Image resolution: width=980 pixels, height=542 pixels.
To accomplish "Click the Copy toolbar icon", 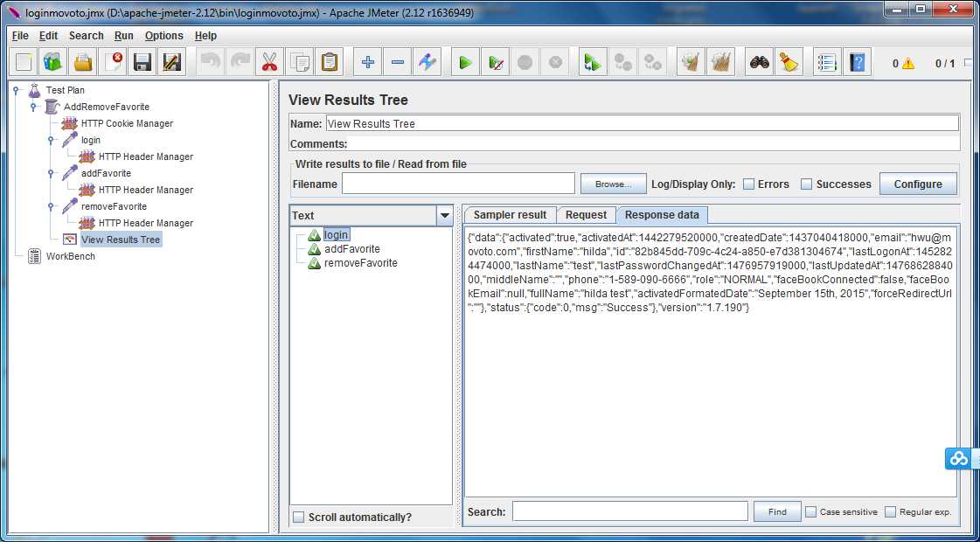I will 299,63.
